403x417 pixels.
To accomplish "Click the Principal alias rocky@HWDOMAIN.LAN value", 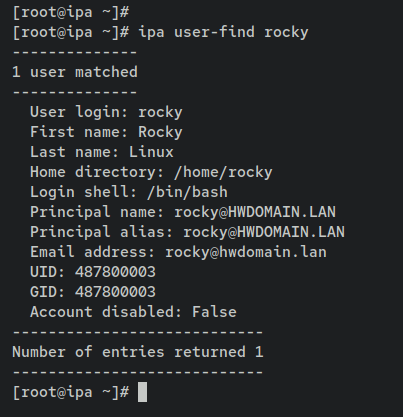I will click(264, 232).
